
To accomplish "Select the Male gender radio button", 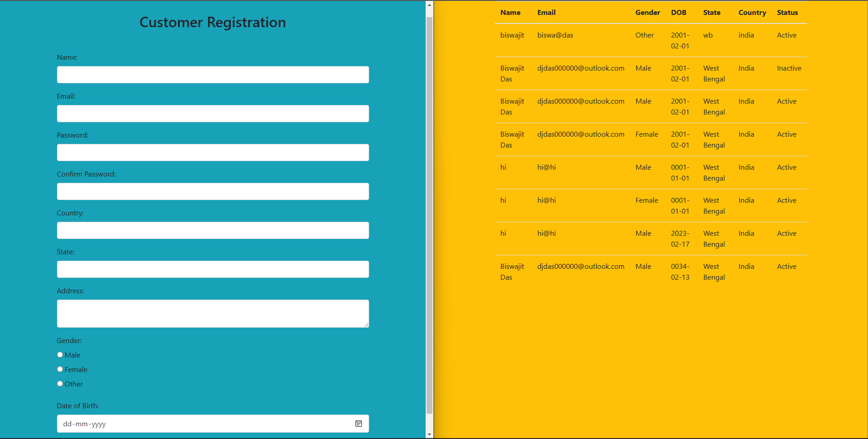I will point(60,355).
